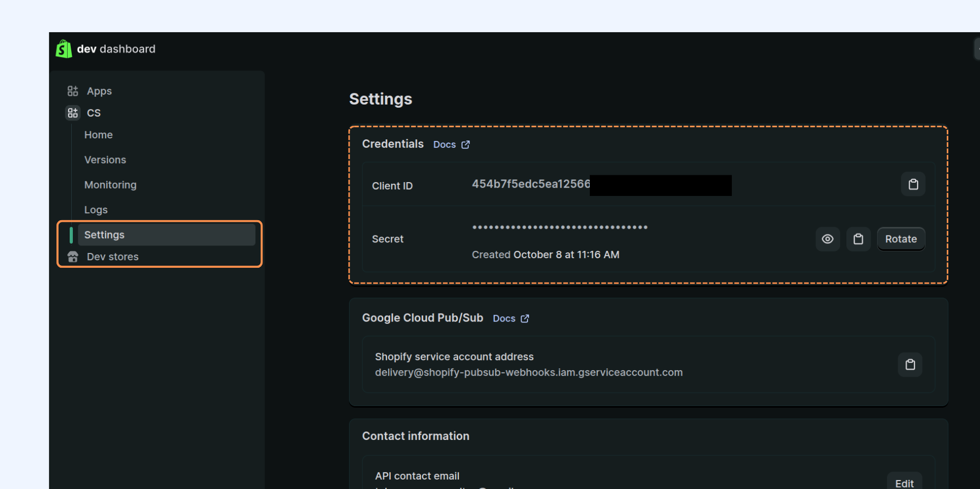Copy the Shopify service account address

point(910,364)
